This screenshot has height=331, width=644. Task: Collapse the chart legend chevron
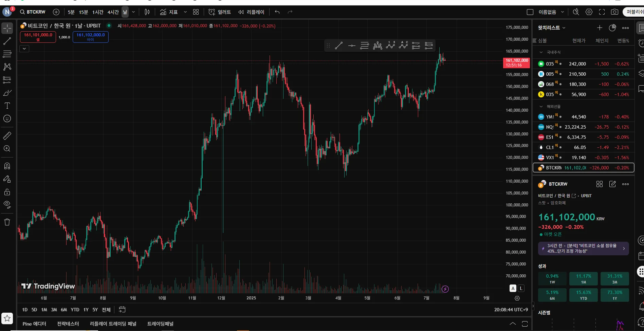pyautogui.click(x=24, y=49)
